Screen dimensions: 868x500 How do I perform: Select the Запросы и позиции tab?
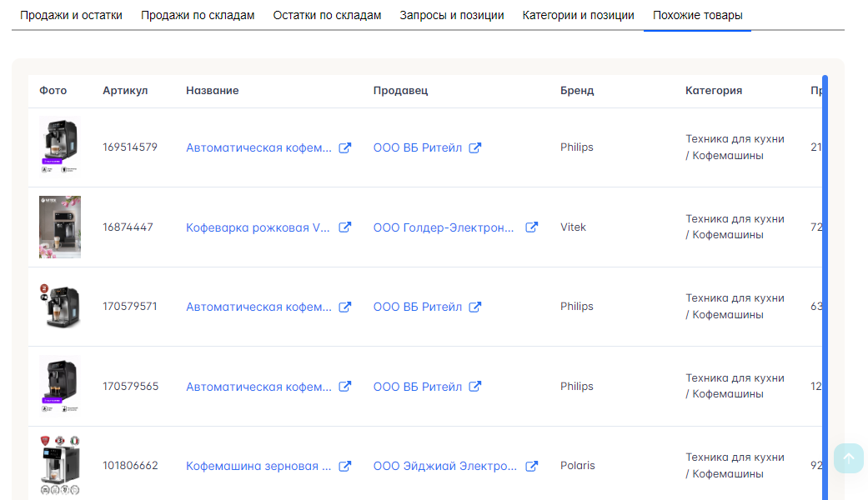(x=452, y=16)
